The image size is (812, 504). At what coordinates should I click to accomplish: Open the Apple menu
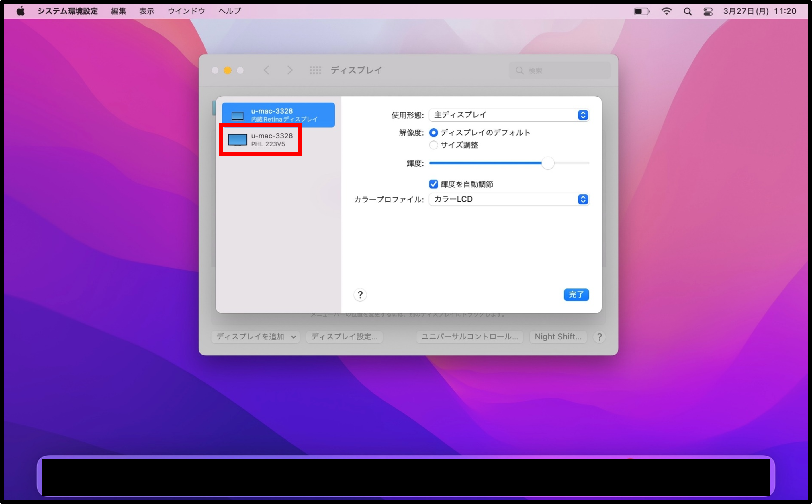click(x=21, y=11)
